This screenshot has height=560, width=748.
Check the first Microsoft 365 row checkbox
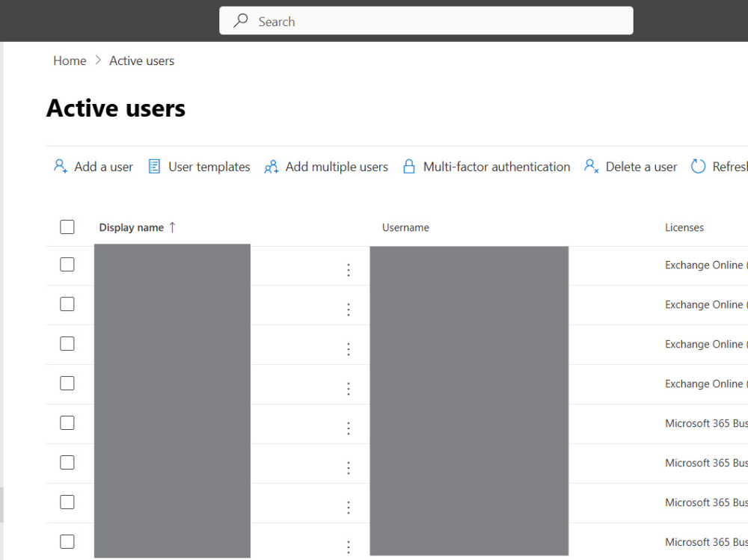click(x=67, y=422)
